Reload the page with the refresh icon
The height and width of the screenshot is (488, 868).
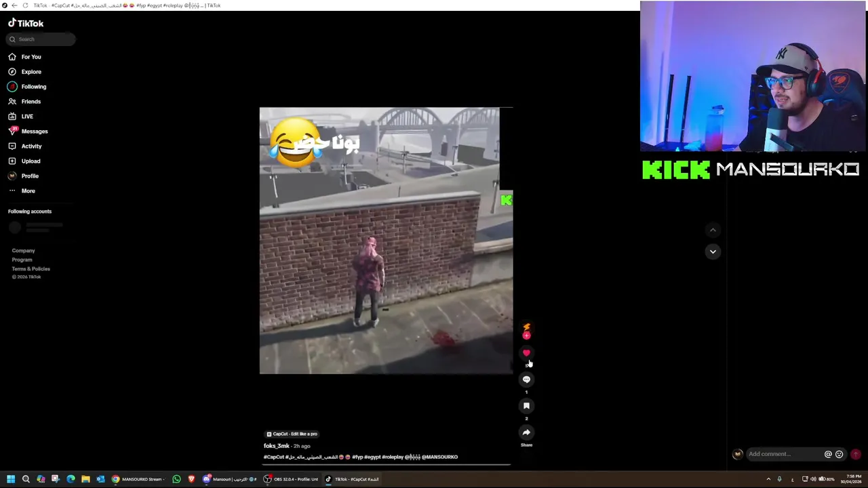click(25, 5)
